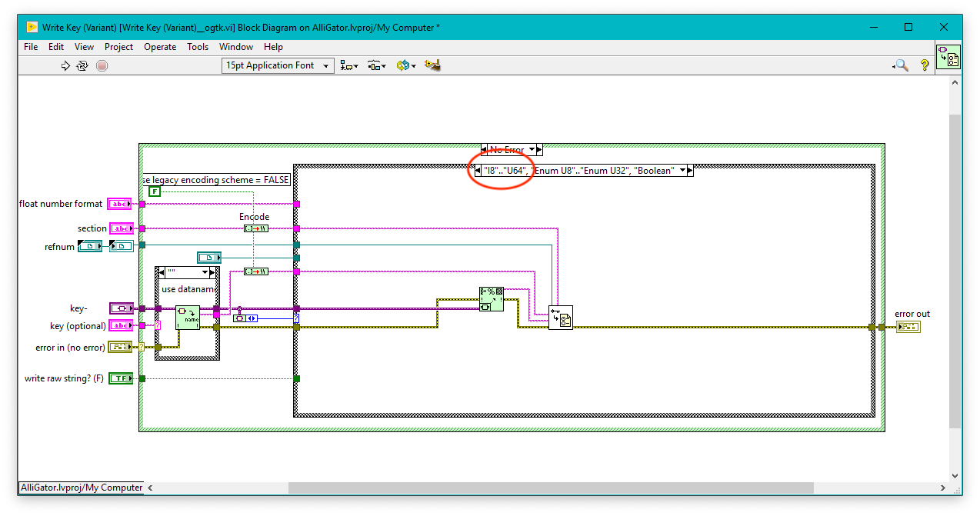The height and width of the screenshot is (516, 980).
Task: Open the 15pt Application Font dropdown
Action: 325,65
